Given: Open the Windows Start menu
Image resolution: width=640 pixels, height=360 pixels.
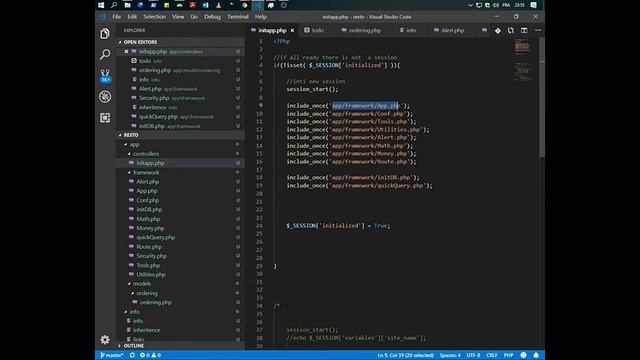Looking at the screenshot, I should point(101,5).
